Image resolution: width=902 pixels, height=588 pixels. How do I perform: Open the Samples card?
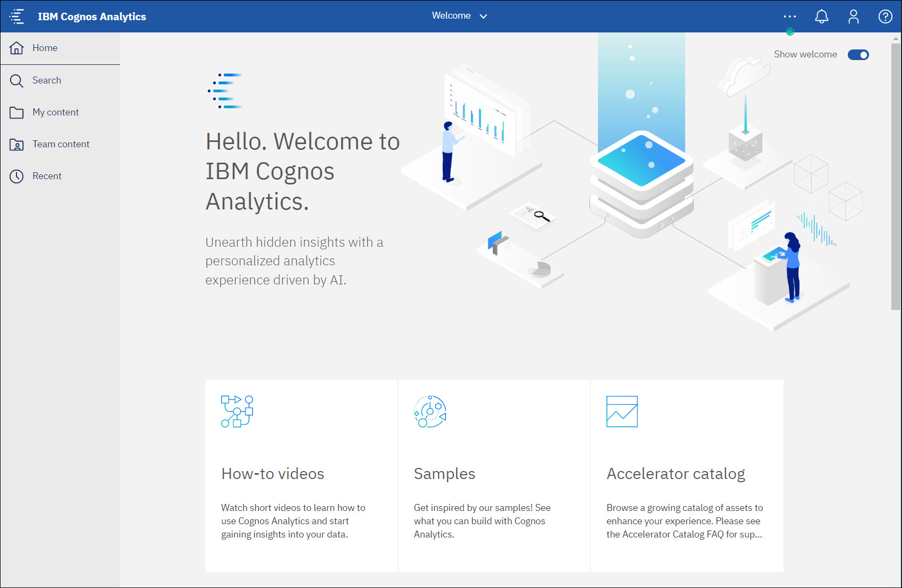tap(493, 475)
